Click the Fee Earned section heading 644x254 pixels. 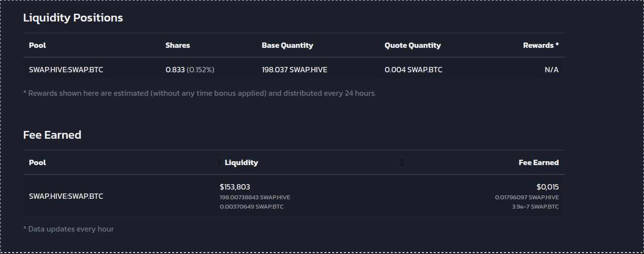pyautogui.click(x=52, y=135)
